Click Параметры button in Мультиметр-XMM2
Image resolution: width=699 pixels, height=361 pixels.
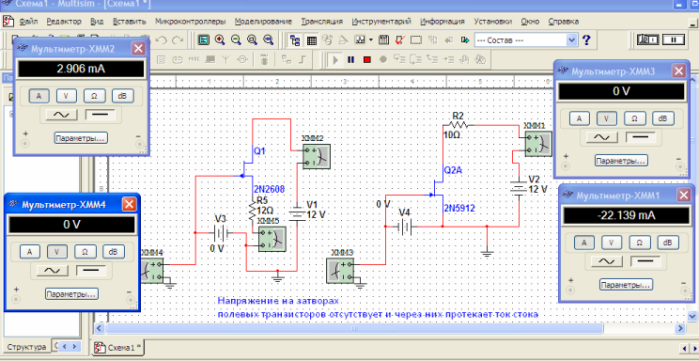tap(81, 138)
